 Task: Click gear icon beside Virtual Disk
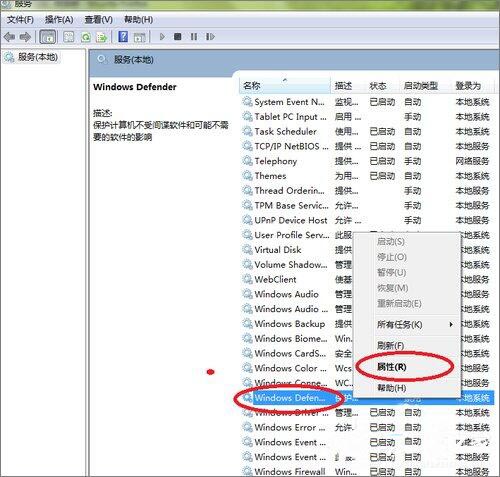coord(247,250)
